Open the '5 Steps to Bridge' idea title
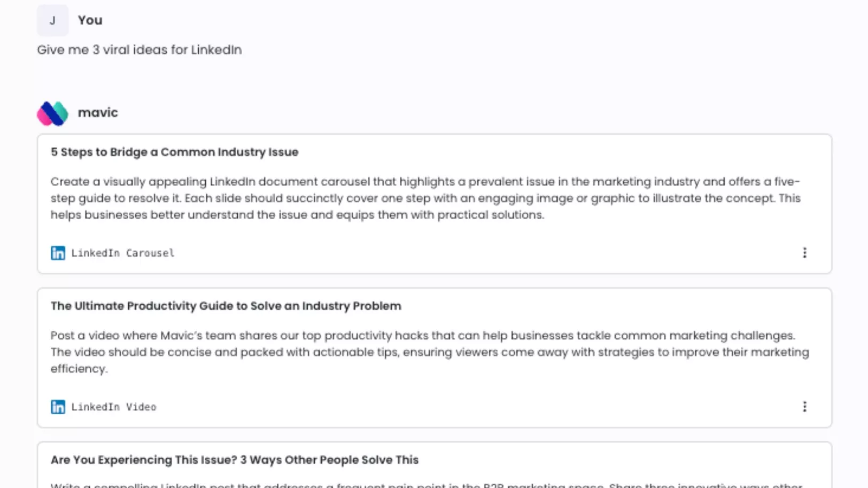 click(x=174, y=152)
